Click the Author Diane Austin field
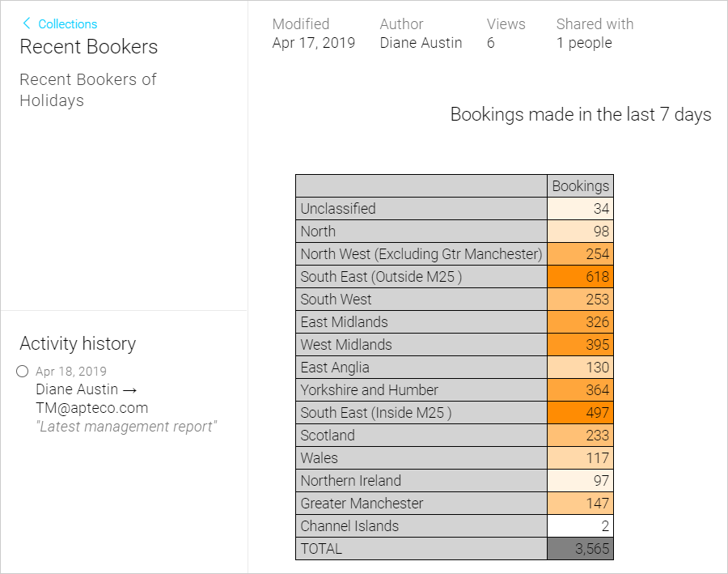The height and width of the screenshot is (574, 728). tap(421, 33)
